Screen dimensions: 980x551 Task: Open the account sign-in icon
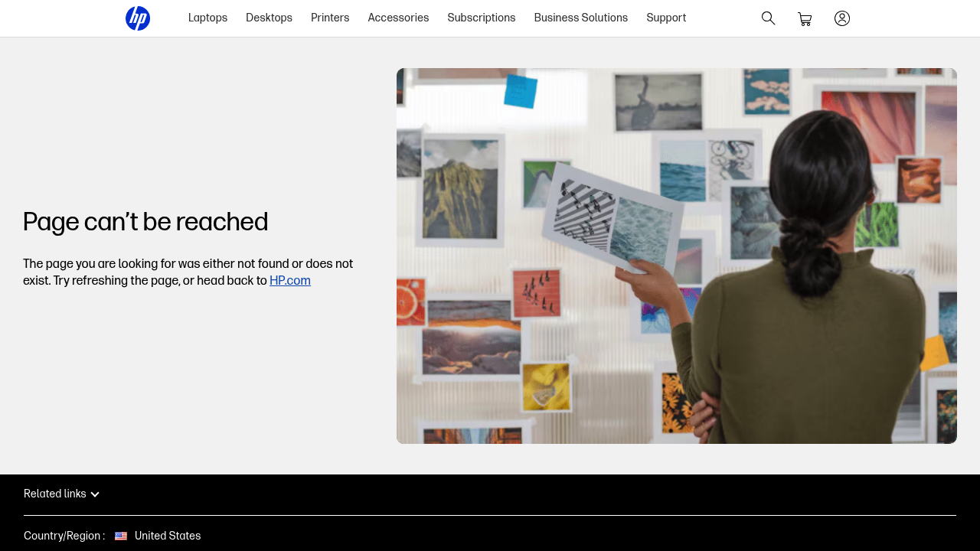pyautogui.click(x=841, y=18)
